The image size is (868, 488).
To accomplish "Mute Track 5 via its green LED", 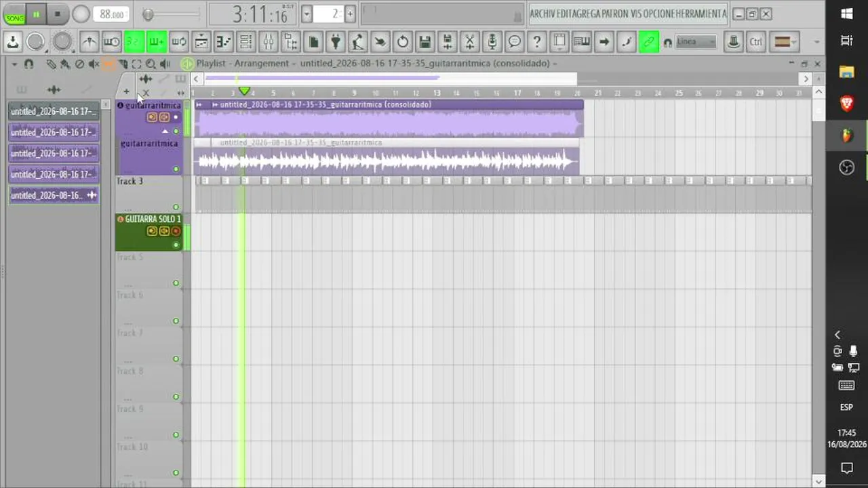I will coord(176,283).
